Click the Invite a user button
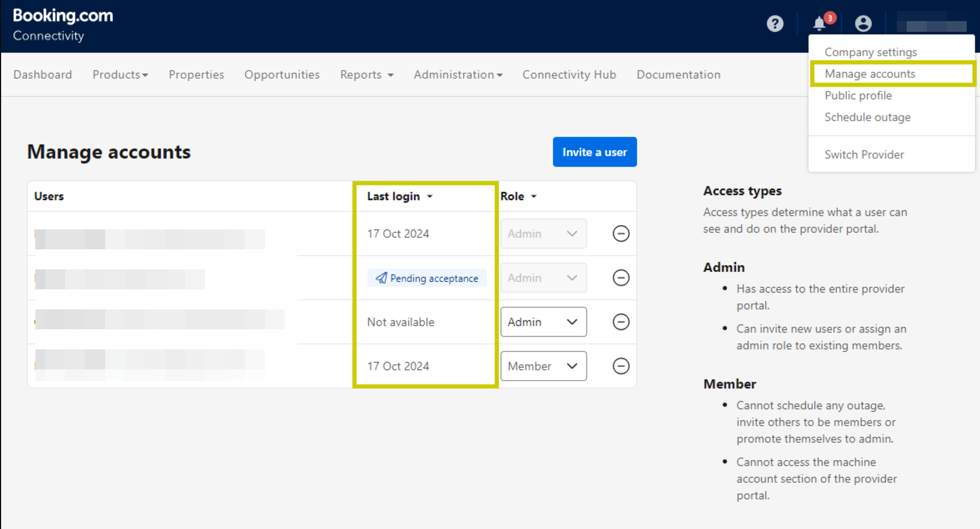Image resolution: width=980 pixels, height=529 pixels. click(x=595, y=152)
